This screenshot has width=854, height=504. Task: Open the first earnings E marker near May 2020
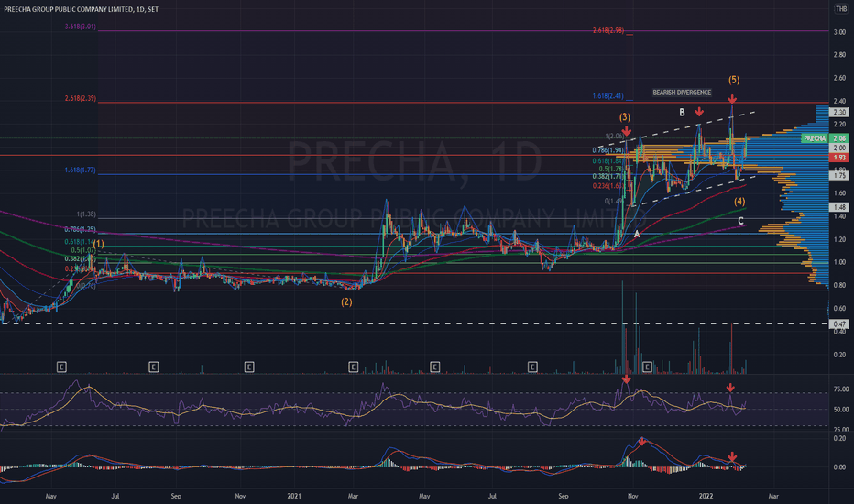coord(61,367)
